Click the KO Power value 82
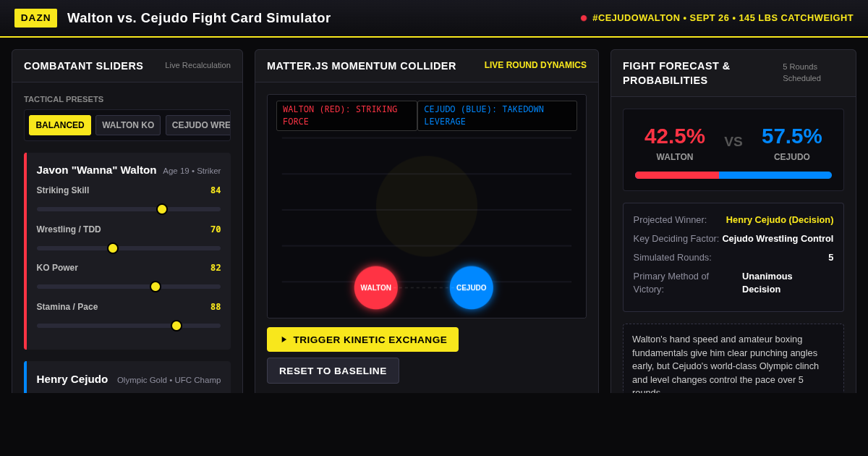The height and width of the screenshot is (456, 868). coord(216,268)
